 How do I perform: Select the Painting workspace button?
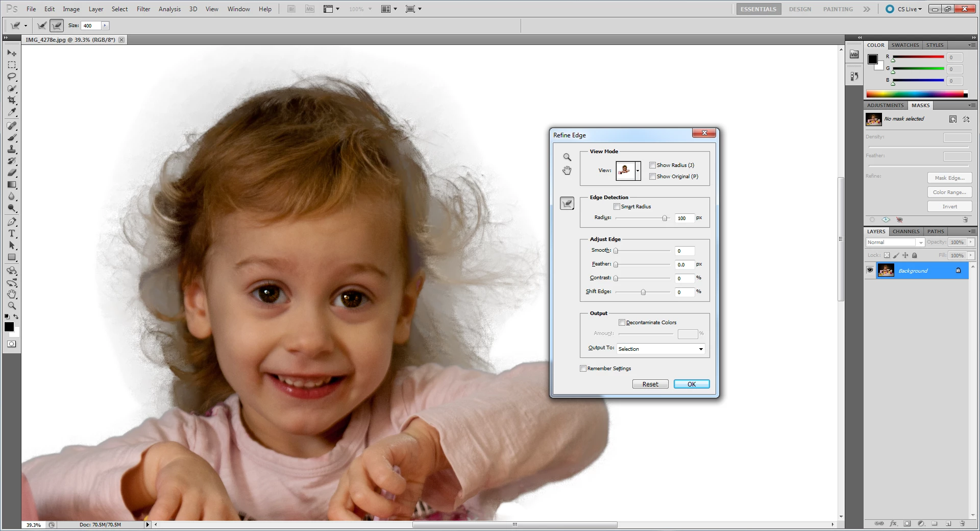(838, 9)
